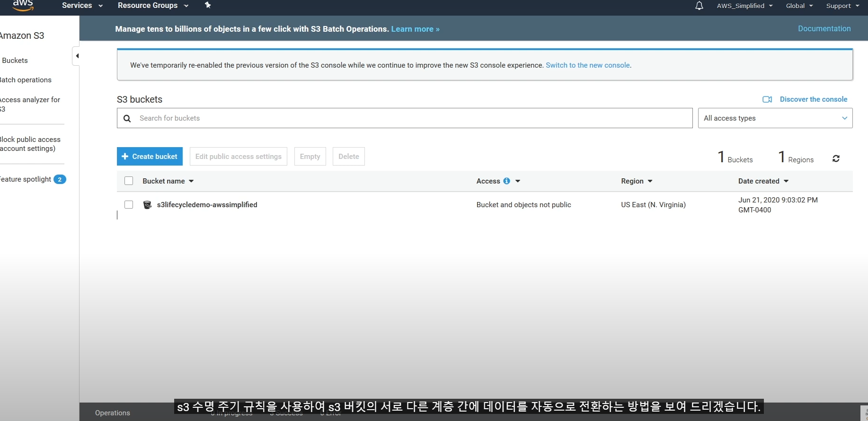Toggle the select-all buckets checkbox
868x421 pixels.
pyautogui.click(x=129, y=181)
